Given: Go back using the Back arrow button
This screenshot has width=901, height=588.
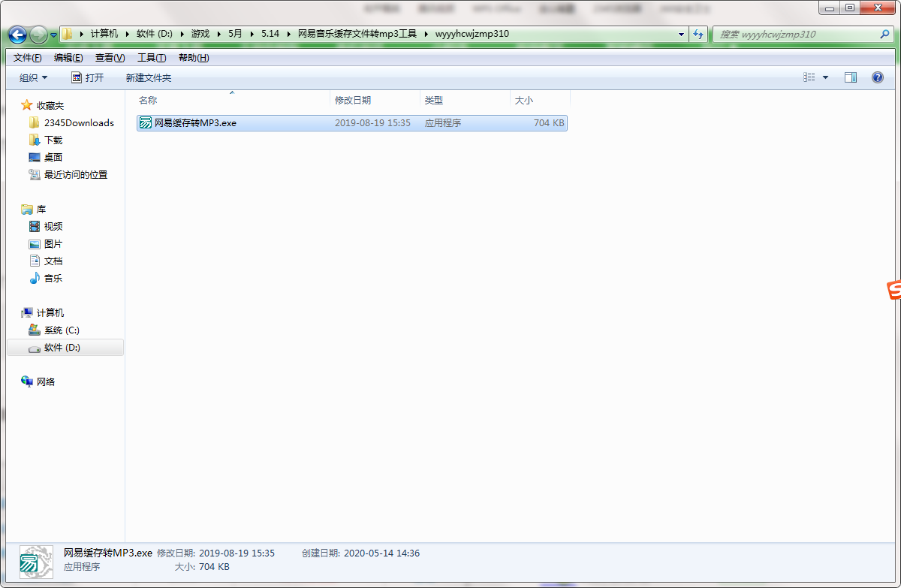Looking at the screenshot, I should (17, 35).
